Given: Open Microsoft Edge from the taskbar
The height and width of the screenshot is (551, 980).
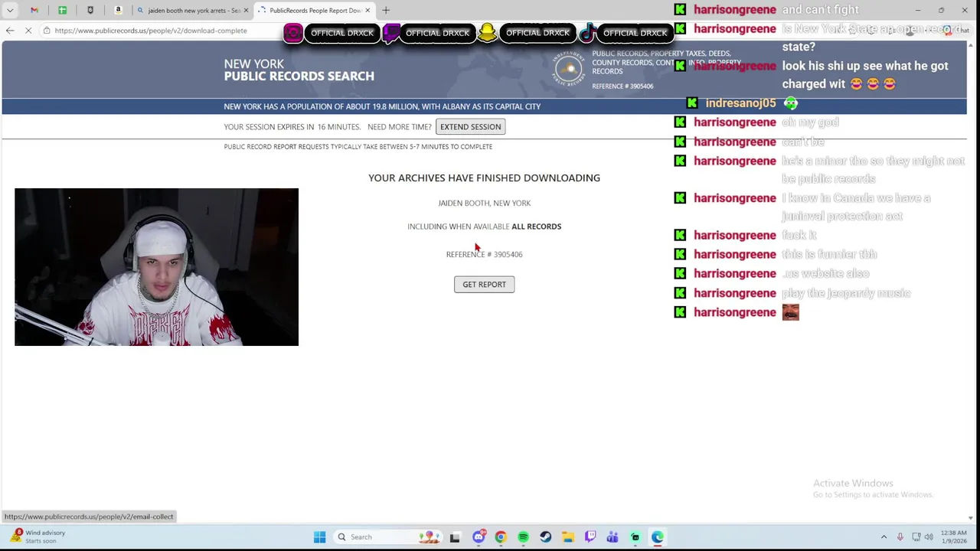Looking at the screenshot, I should pyautogui.click(x=658, y=537).
